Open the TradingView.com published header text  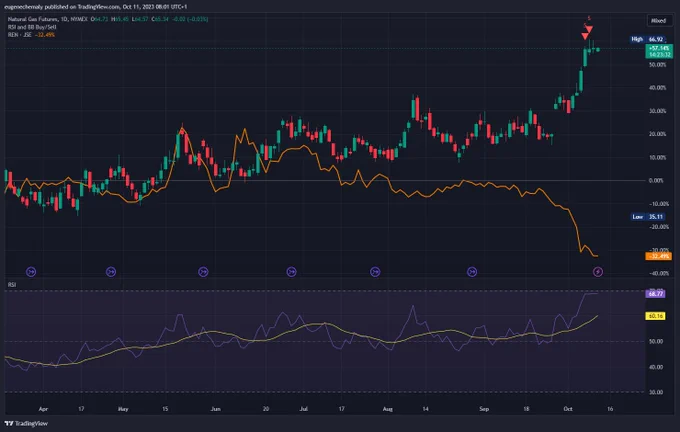pyautogui.click(x=95, y=7)
